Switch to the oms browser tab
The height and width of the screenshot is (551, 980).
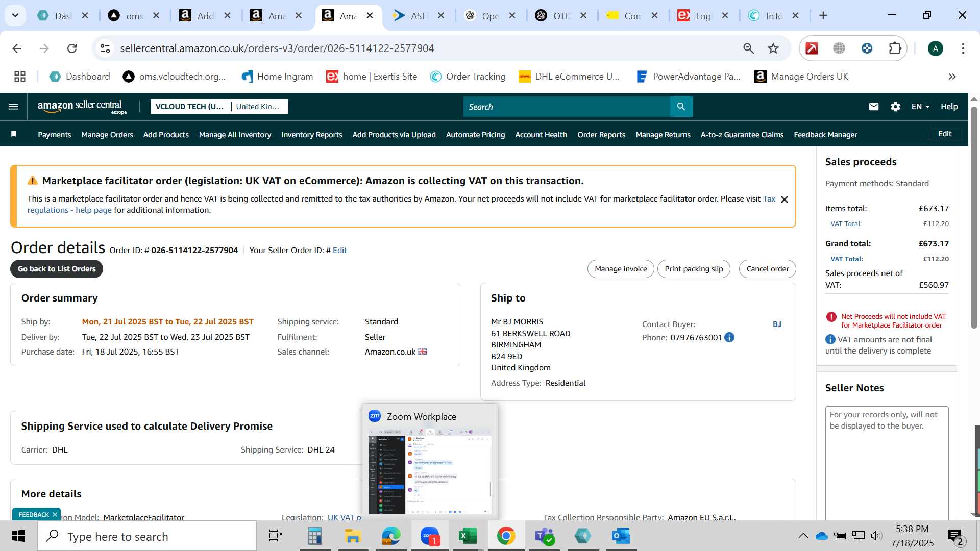pos(134,16)
